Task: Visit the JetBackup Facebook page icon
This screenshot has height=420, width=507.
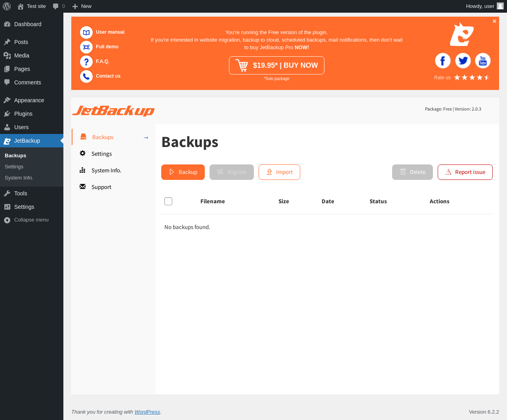Action: pyautogui.click(x=443, y=61)
